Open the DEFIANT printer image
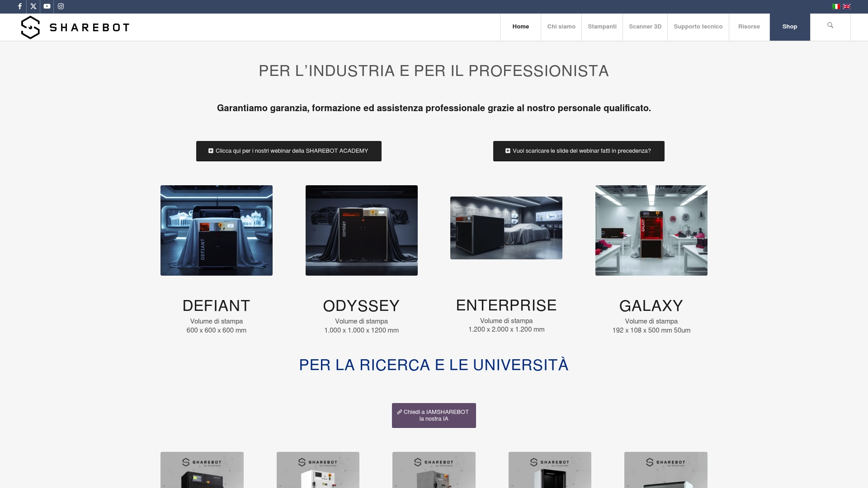 click(216, 230)
